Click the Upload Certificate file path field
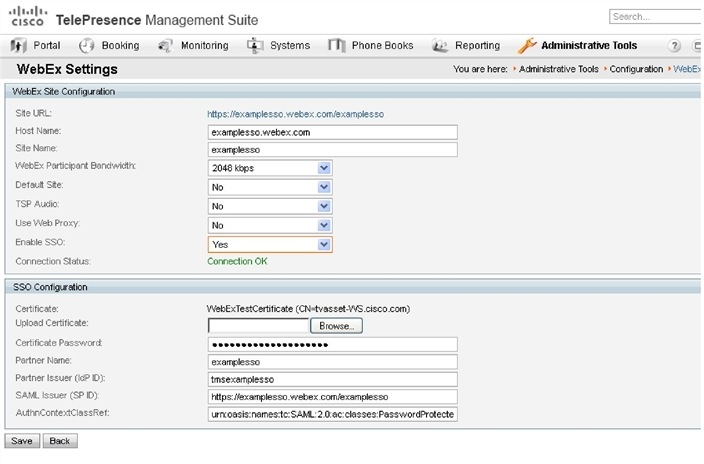Image resolution: width=704 pixels, height=464 pixels. [x=258, y=326]
